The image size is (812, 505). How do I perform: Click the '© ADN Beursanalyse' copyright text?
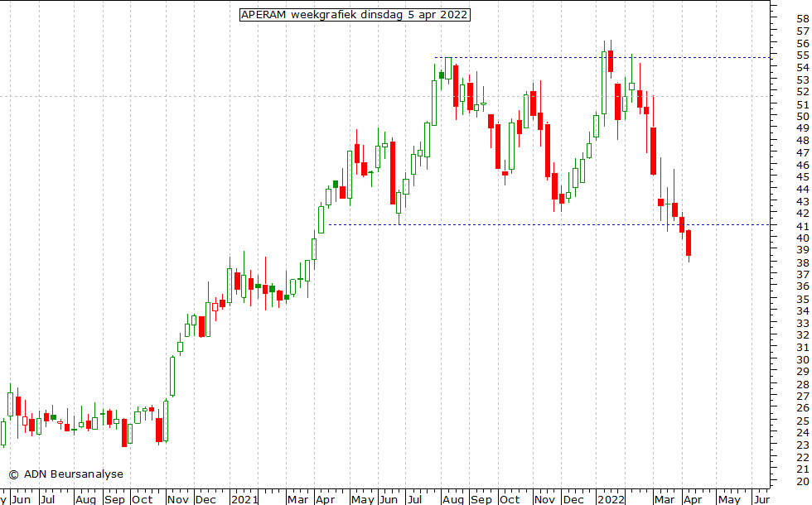click(x=65, y=474)
